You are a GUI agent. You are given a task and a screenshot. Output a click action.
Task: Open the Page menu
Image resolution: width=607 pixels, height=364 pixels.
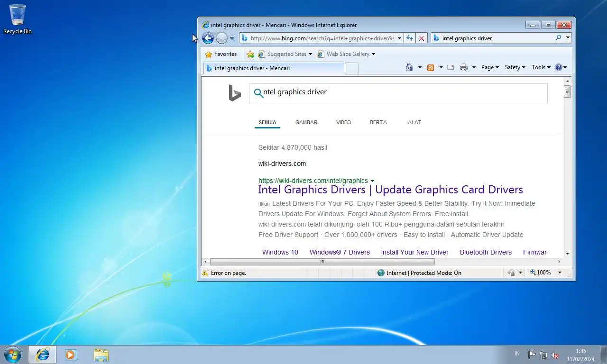[490, 67]
